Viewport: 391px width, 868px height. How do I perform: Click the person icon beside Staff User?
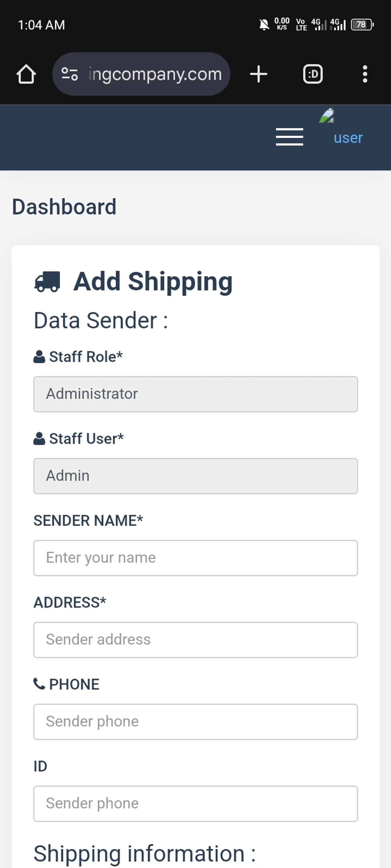coord(39,438)
